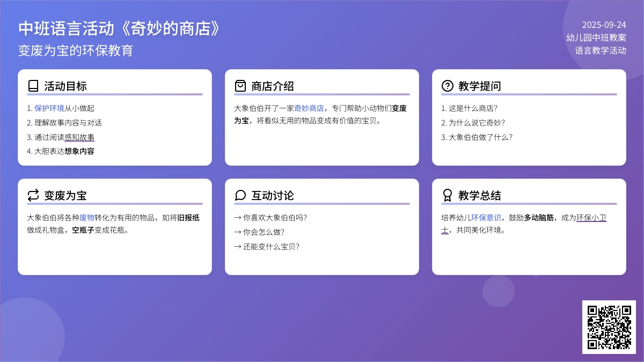Viewport: 644px width, 362px height.
Task: Click the highlighted 保护环境 text
Action: point(49,108)
